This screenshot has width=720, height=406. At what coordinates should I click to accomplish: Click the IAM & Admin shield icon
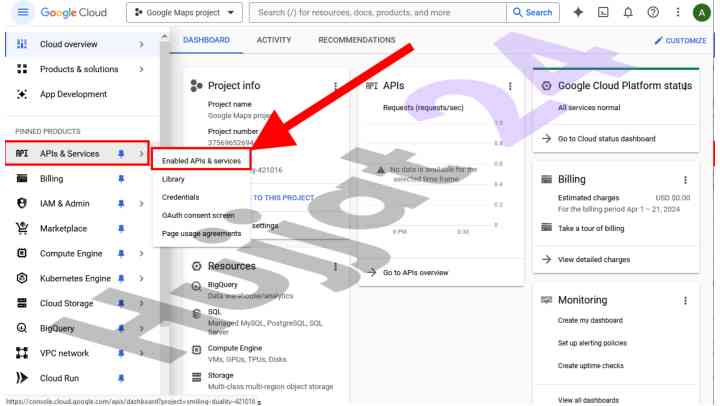(x=22, y=203)
